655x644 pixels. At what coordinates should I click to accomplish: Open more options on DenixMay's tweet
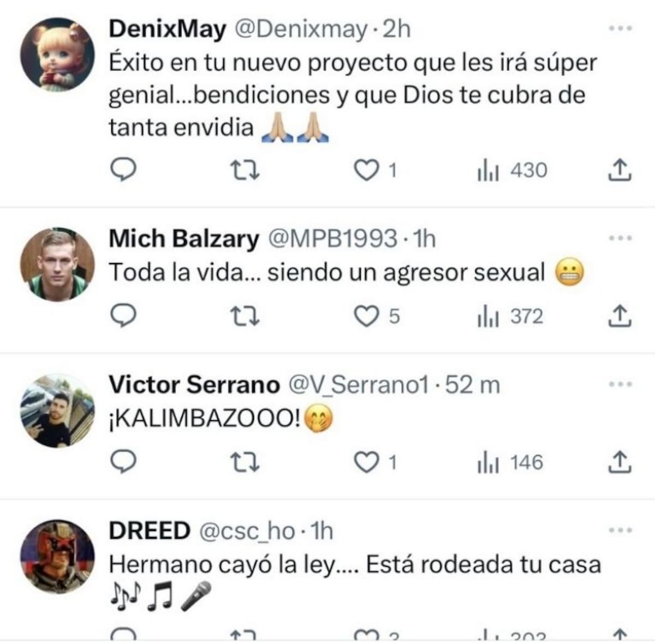(621, 28)
